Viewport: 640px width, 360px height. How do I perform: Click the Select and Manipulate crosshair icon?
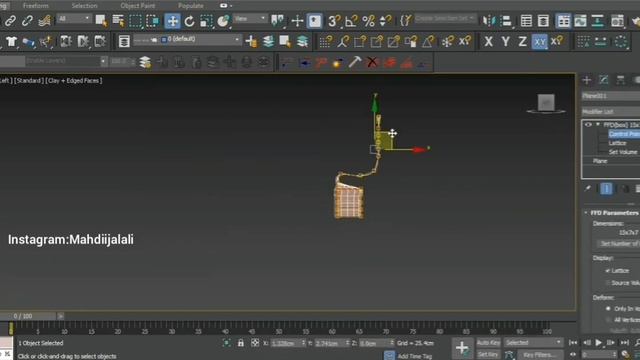[297, 21]
